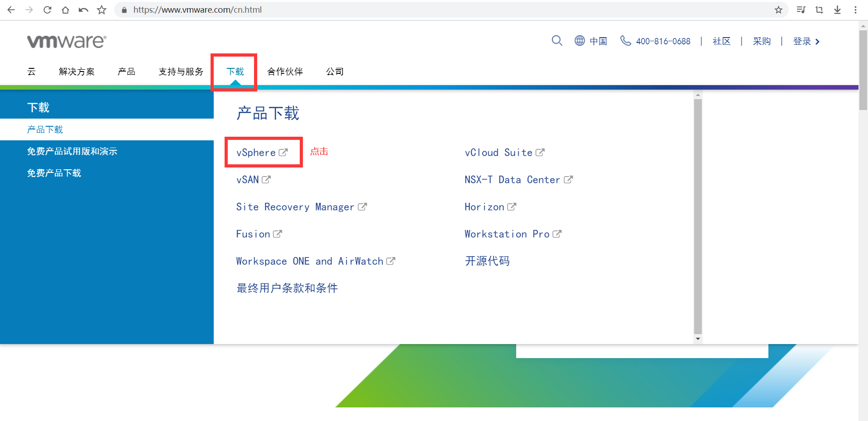Image resolution: width=868 pixels, height=421 pixels.
Task: Click the address bar URL field
Action: point(451,10)
